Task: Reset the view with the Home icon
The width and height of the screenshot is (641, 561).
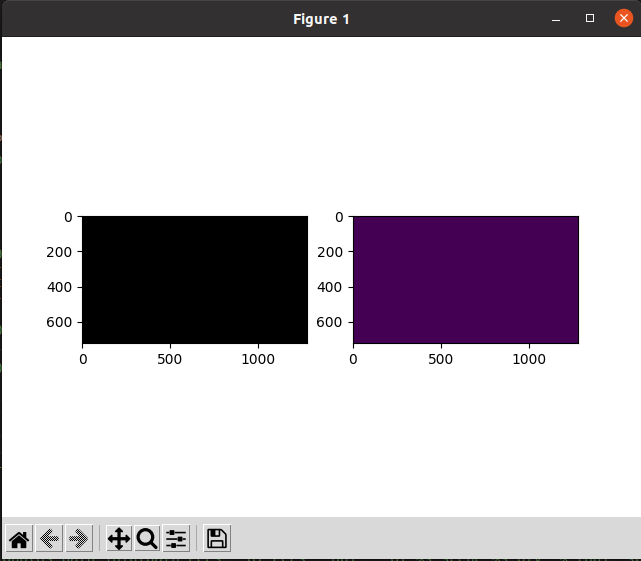Action: pos(19,539)
